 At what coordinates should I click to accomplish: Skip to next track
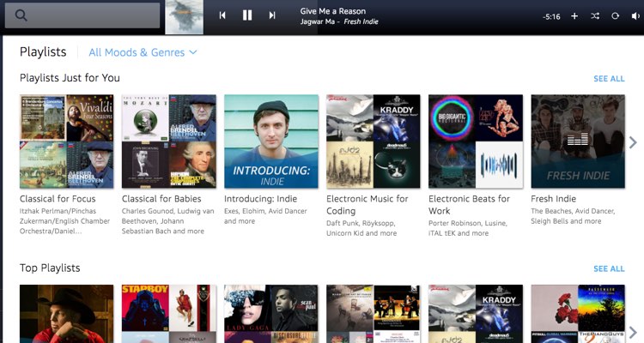point(272,15)
